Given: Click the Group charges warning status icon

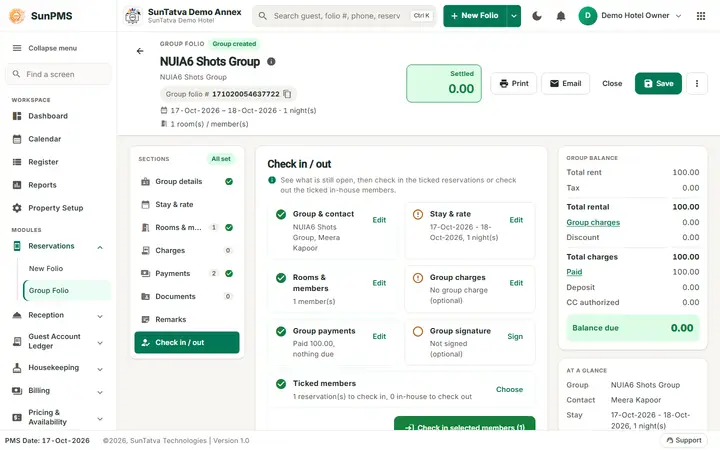Looking at the screenshot, I should pyautogui.click(x=418, y=278).
